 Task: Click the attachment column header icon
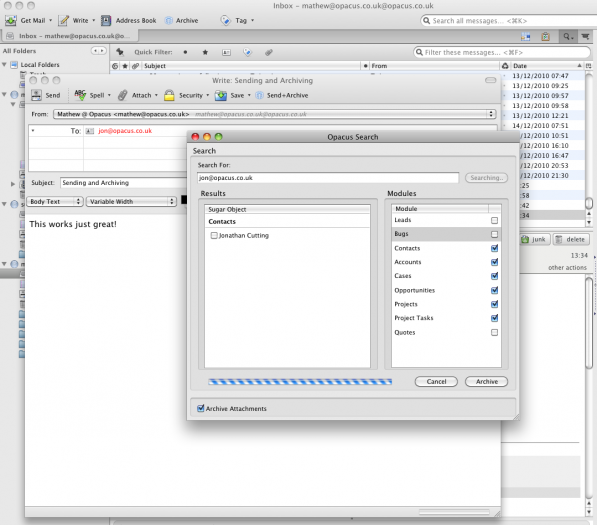pos(135,66)
